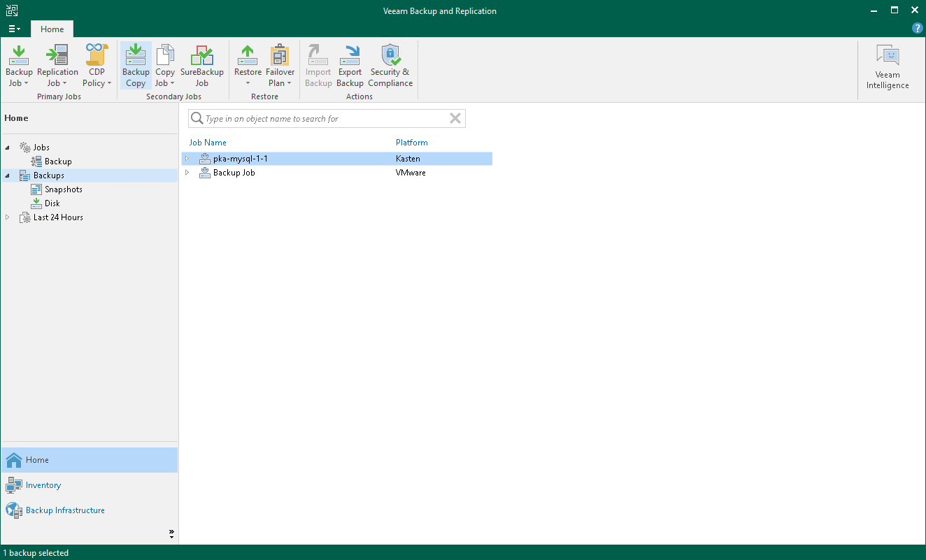The height and width of the screenshot is (560, 926).
Task: Open the Inventory view
Action: pyautogui.click(x=43, y=484)
